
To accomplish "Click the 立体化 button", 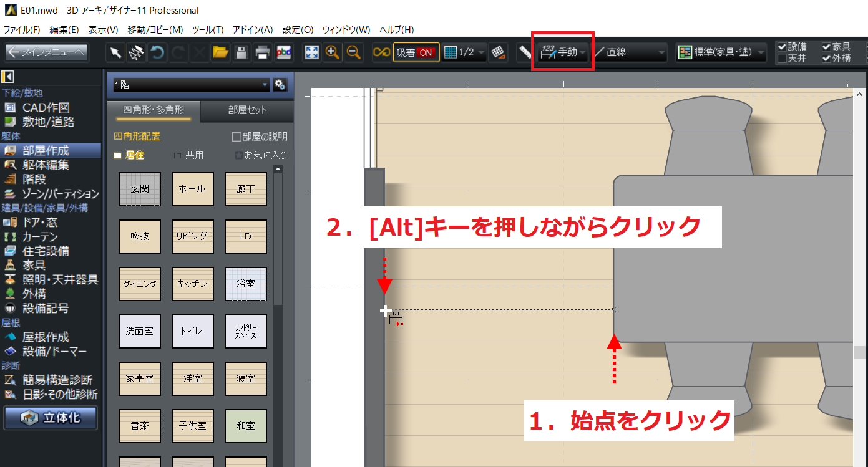I will pyautogui.click(x=51, y=418).
